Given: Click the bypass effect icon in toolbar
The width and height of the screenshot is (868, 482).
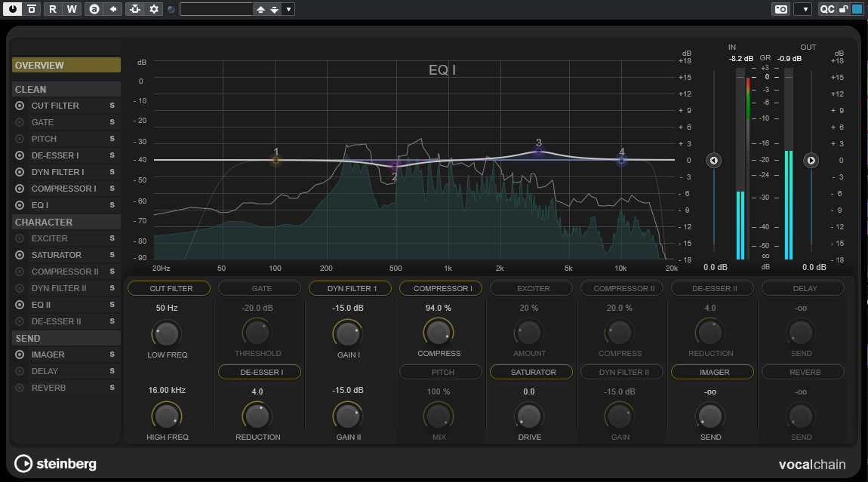Looking at the screenshot, I should point(32,9).
